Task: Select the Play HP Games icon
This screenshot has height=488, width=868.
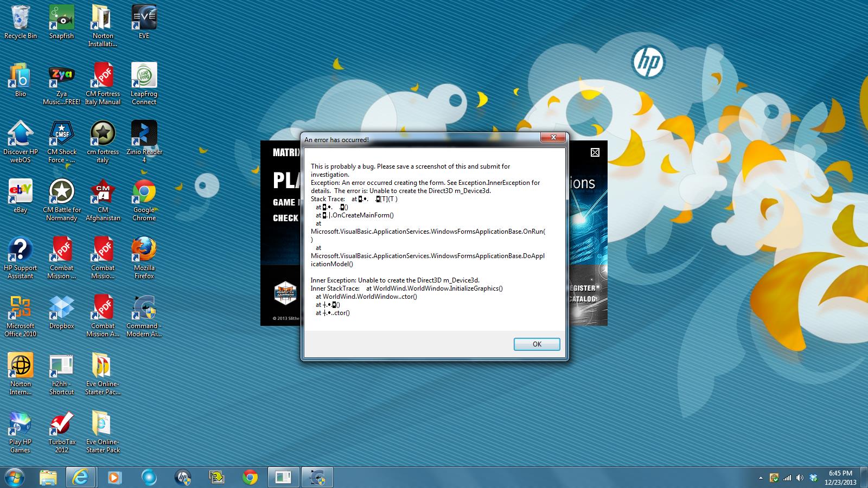Action: [21, 432]
